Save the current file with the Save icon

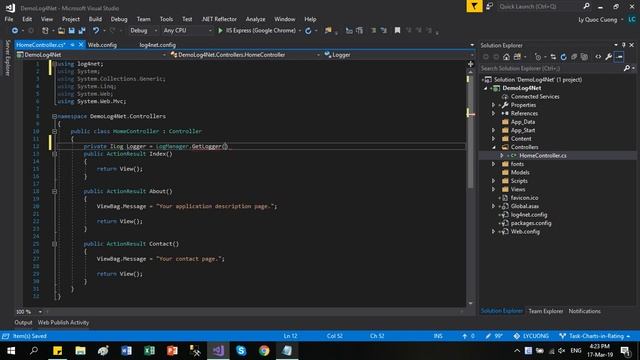(71, 31)
